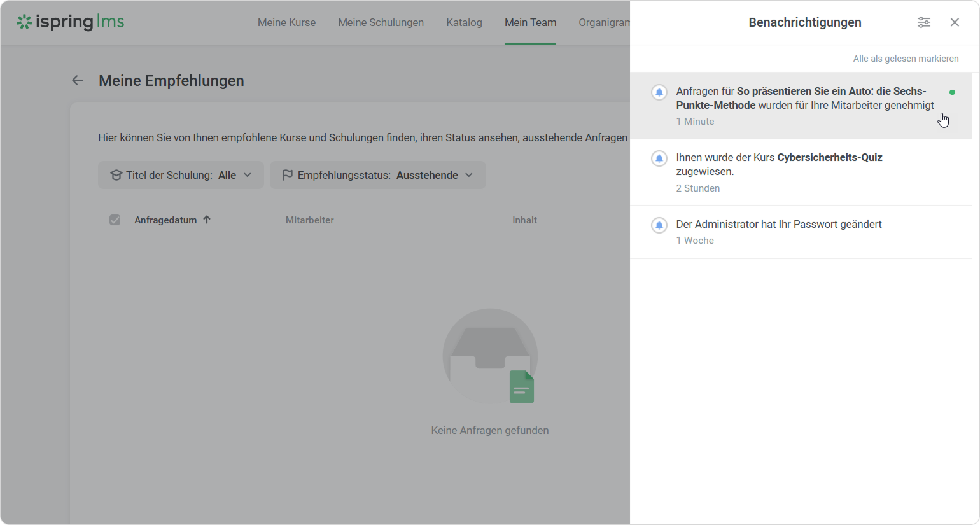Sort by Anfragedatum arrow
Image resolution: width=980 pixels, height=525 pixels.
point(207,220)
